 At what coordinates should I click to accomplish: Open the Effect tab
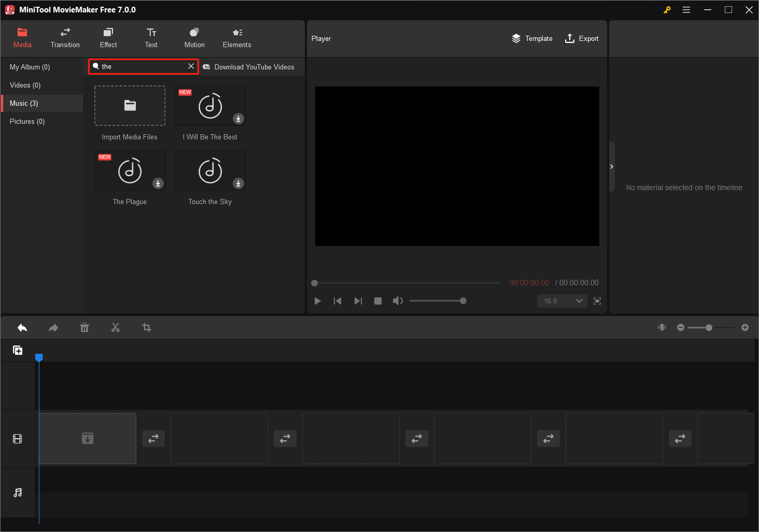[108, 38]
